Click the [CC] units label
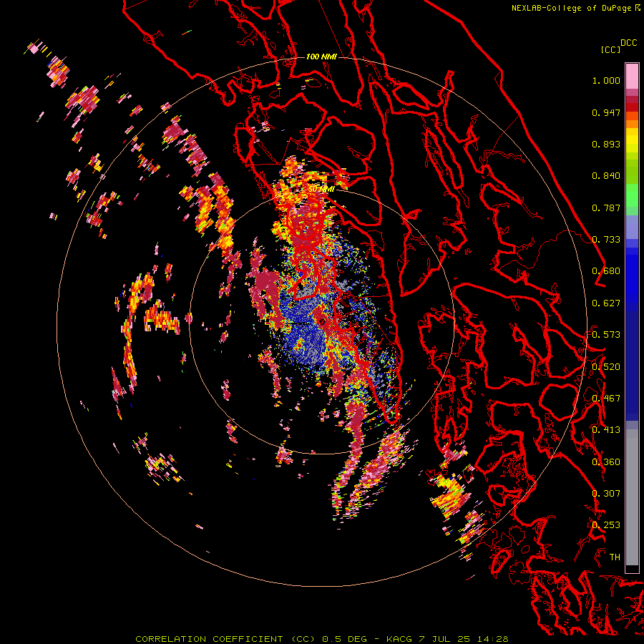 (x=610, y=49)
